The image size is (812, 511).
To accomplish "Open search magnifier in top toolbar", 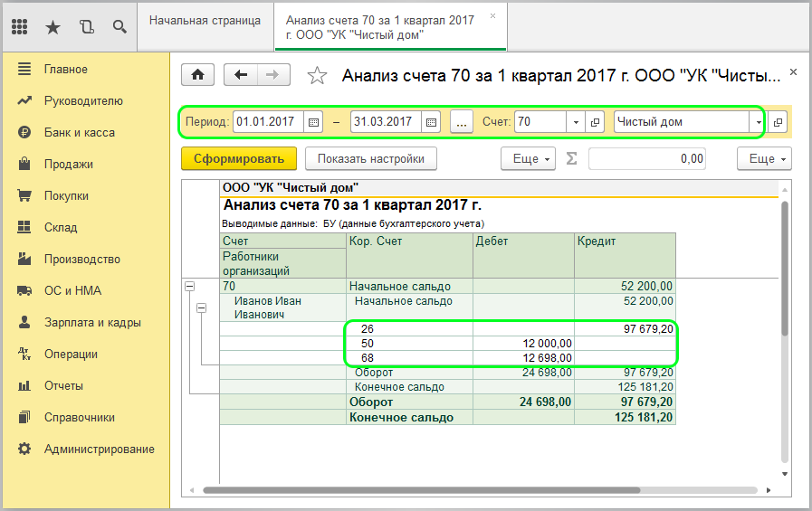I will pos(119,27).
